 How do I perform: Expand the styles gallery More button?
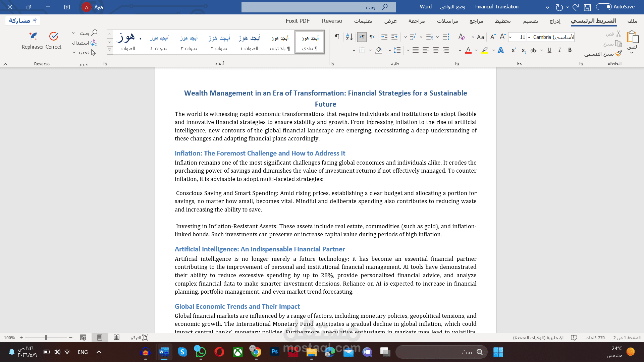109,50
